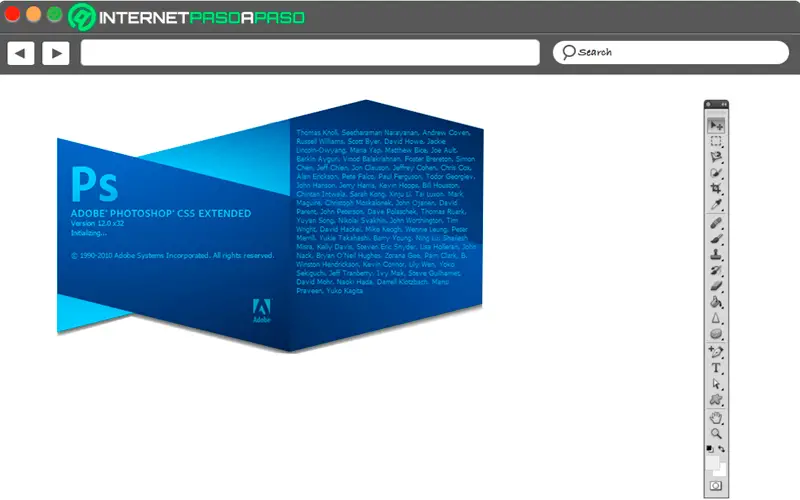Toggle Quick Mask mode
Image resolution: width=800 pixels, height=500 pixels.
point(716,486)
